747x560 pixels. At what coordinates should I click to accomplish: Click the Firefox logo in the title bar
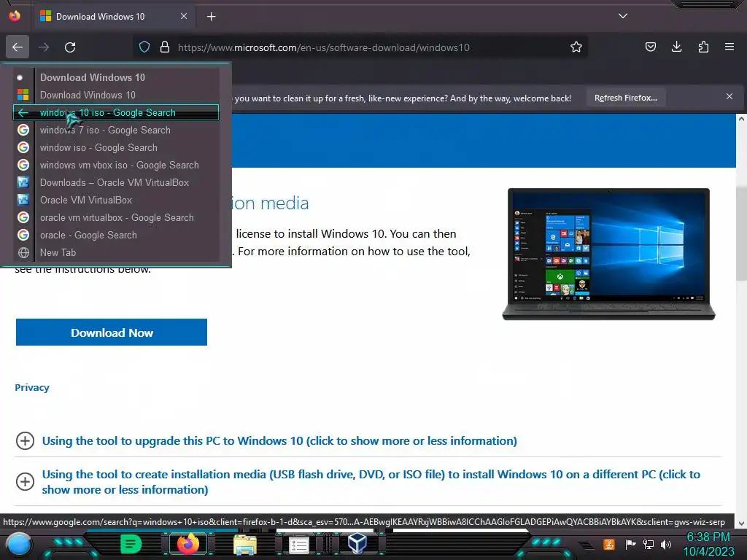[x=15, y=16]
